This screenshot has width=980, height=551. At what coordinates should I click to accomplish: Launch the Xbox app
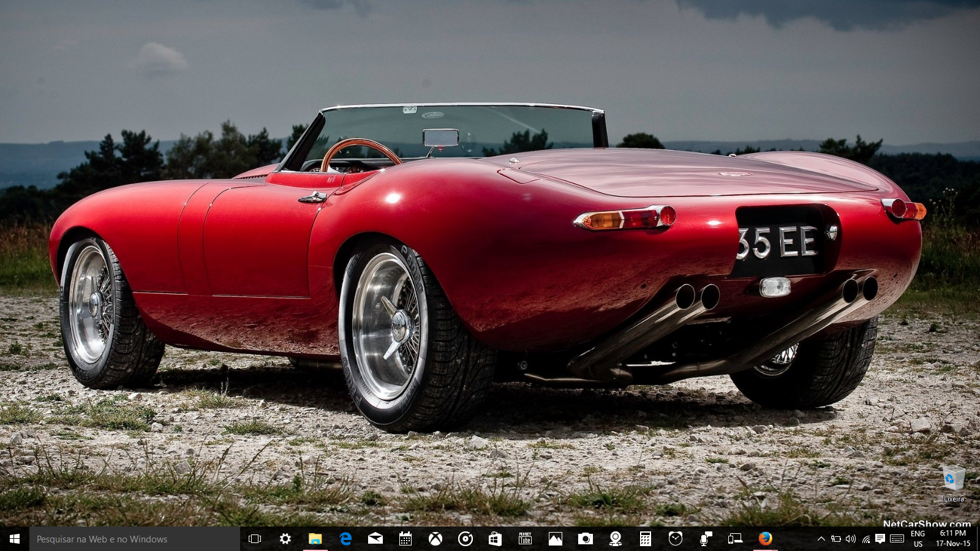pyautogui.click(x=435, y=539)
